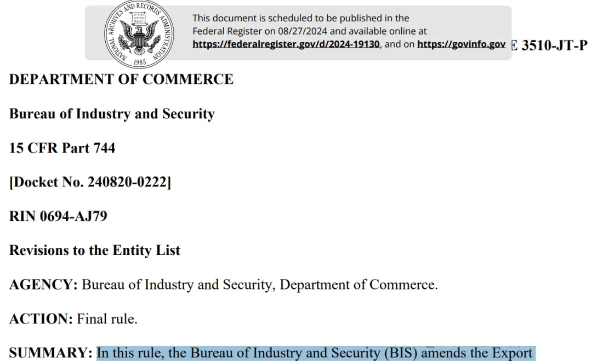Viewport: 592px width, 364px height.
Task: Click the 'Bureau of Industry and Security' heading
Action: [x=112, y=113]
